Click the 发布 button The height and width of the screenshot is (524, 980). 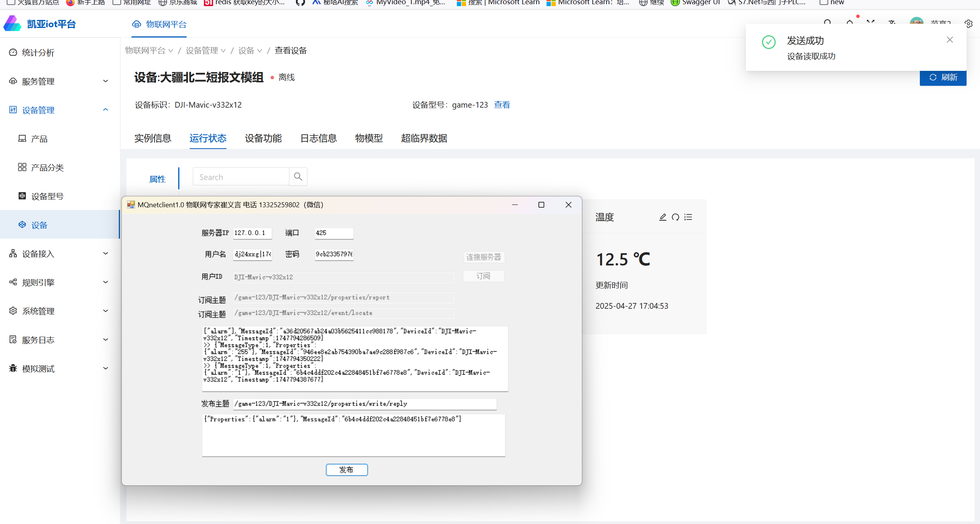click(x=346, y=470)
